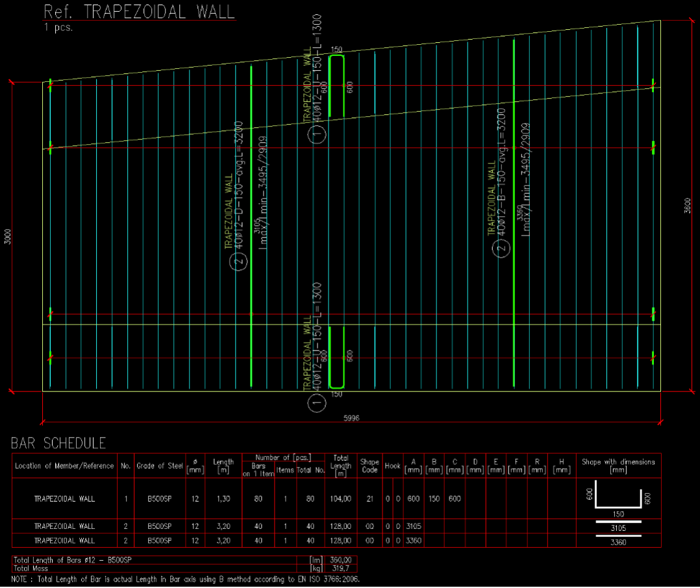Click the NOTE line about EN ISO 3766:2006
The width and height of the screenshot is (700, 588).
pos(185,579)
